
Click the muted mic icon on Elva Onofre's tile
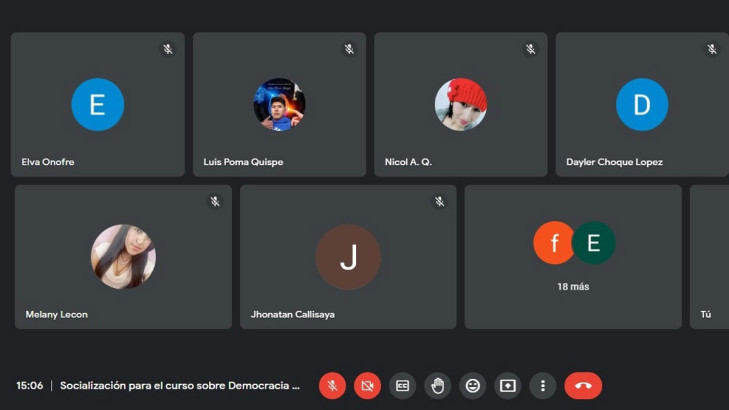pyautogui.click(x=168, y=49)
